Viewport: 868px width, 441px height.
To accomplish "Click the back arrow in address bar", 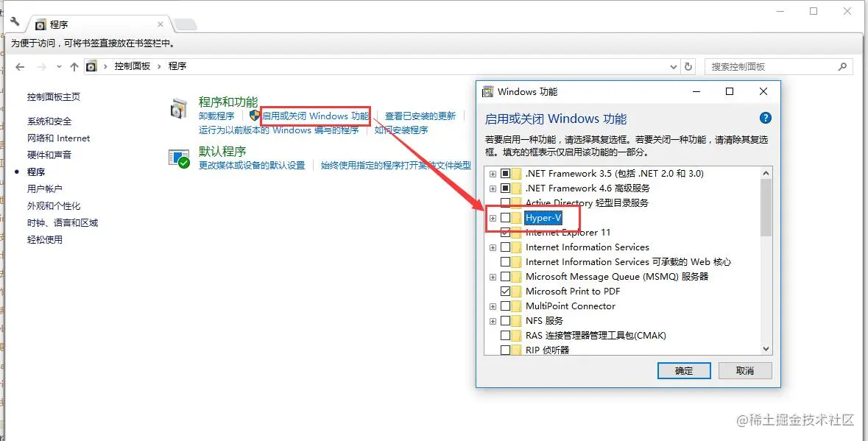I will [21, 66].
